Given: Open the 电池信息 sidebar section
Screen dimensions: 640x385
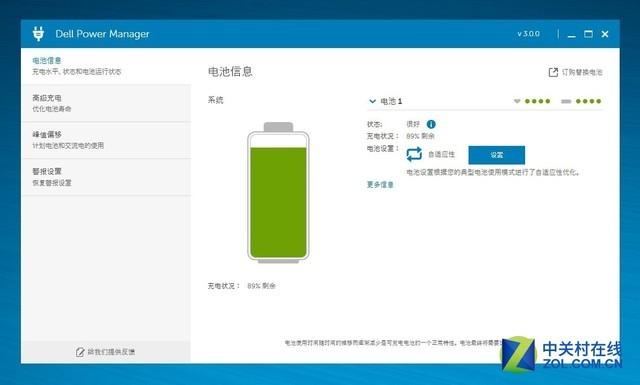Looking at the screenshot, I should click(106, 66).
